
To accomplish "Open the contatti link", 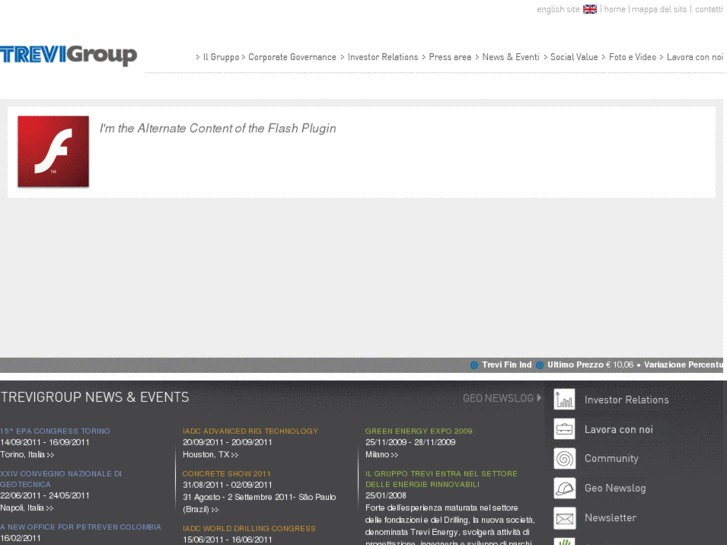I will (709, 9).
